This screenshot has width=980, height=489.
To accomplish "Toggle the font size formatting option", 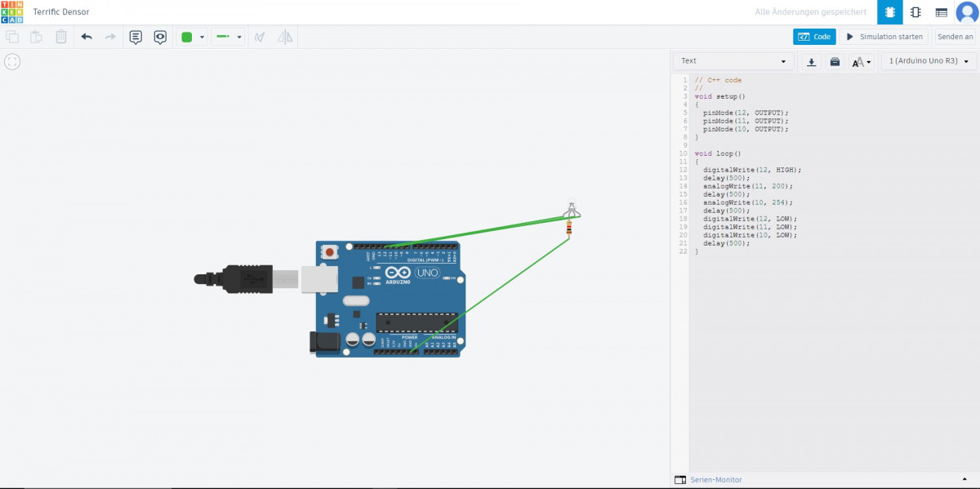I will (859, 61).
